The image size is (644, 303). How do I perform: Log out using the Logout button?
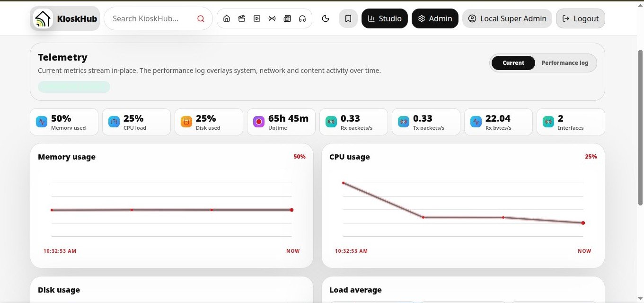tap(581, 18)
